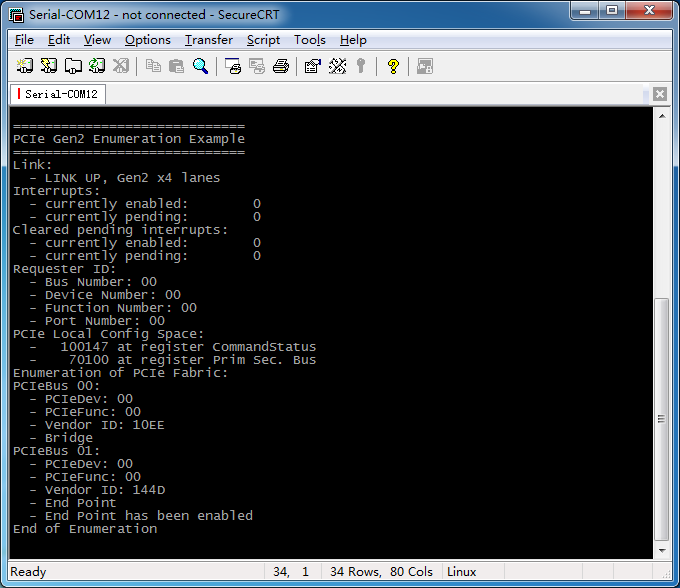Screen dimensions: 680x588
Task: Click '34 Rows, 80 Cols' status entry
Action: pyautogui.click(x=381, y=572)
